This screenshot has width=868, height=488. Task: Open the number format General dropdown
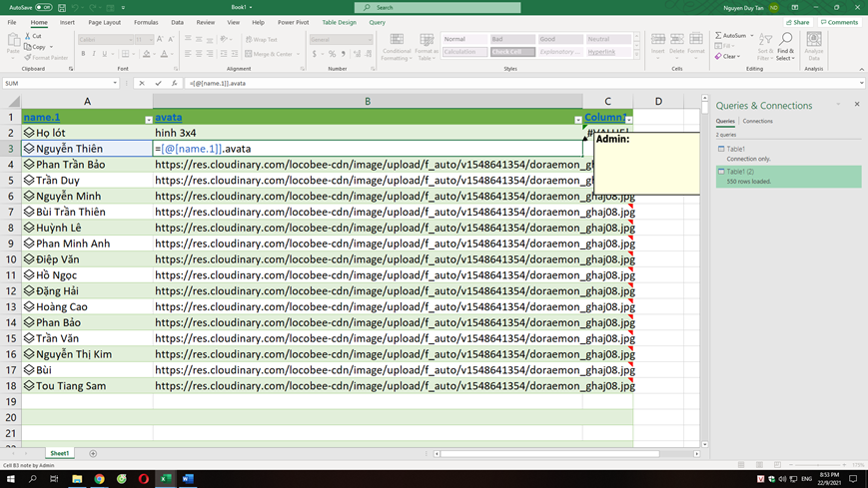tap(370, 40)
